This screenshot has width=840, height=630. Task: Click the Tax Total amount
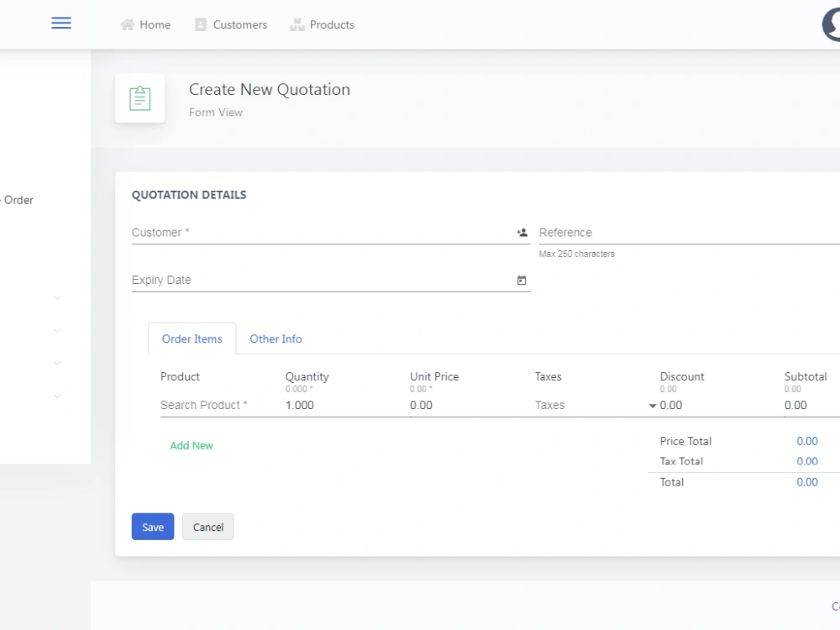[806, 461]
